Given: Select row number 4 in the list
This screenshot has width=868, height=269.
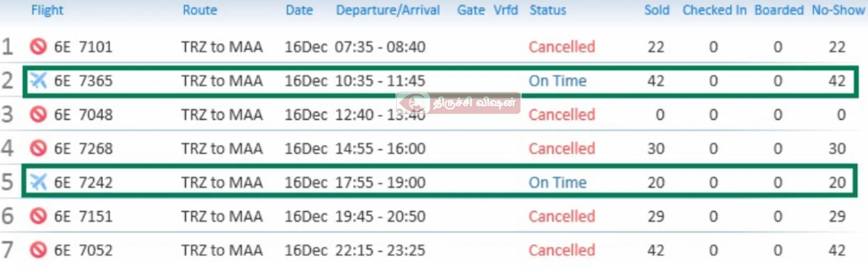Looking at the screenshot, I should (x=8, y=148).
